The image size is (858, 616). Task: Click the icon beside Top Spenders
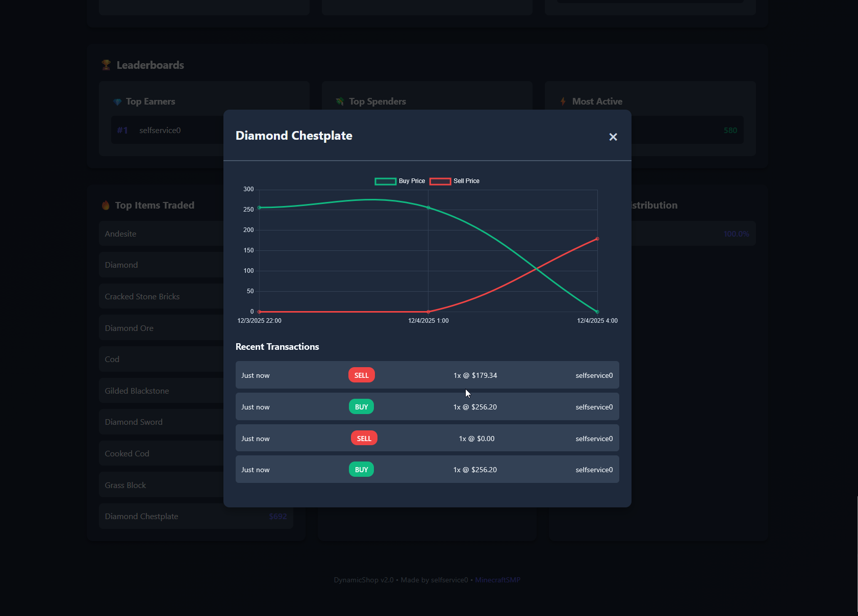pyautogui.click(x=340, y=102)
